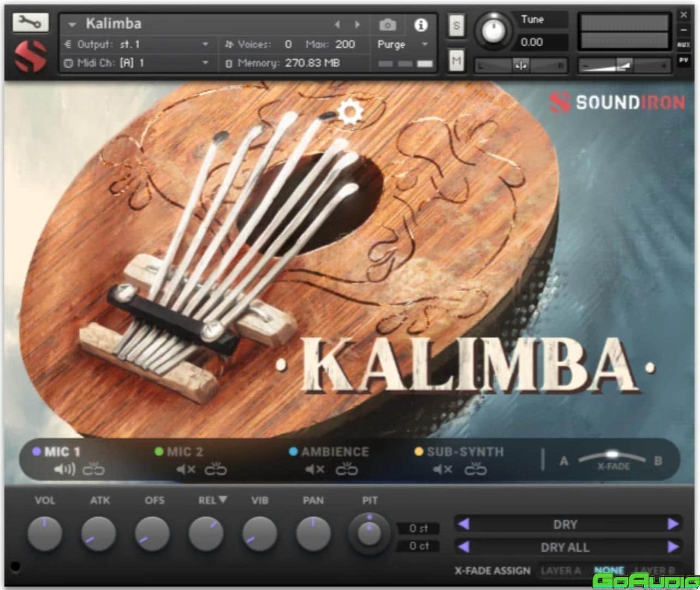Show instrument info with the i icon

click(x=420, y=25)
